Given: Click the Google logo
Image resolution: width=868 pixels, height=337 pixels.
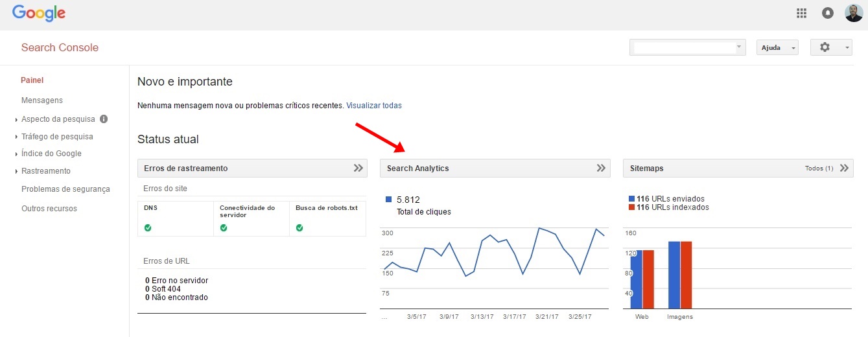Looking at the screenshot, I should (39, 14).
